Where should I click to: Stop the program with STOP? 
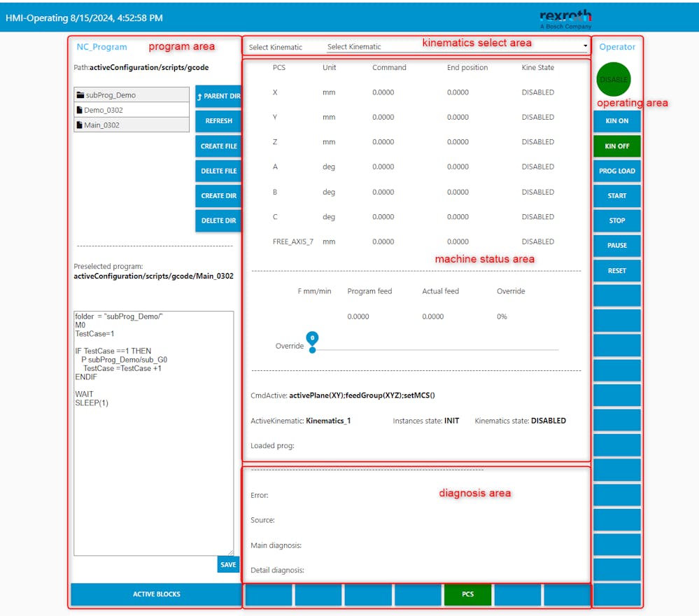coord(617,220)
